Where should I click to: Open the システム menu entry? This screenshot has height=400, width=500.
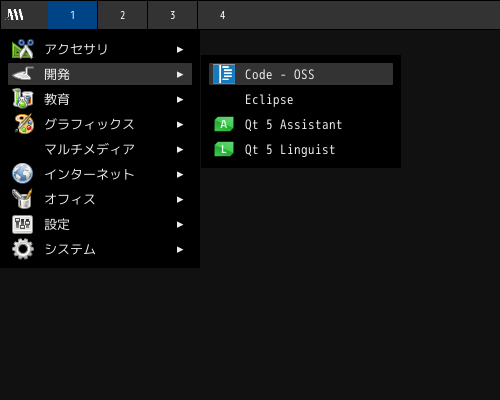(x=100, y=249)
